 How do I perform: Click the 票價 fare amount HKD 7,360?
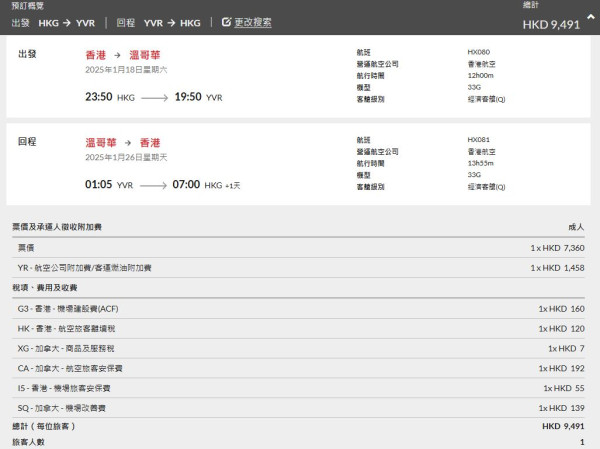(x=558, y=248)
